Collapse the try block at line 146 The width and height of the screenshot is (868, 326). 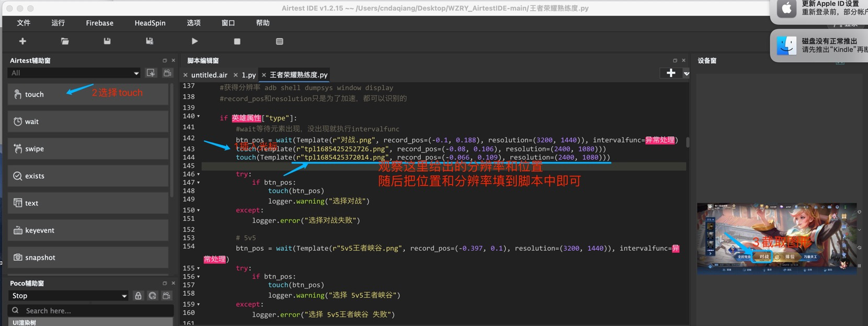(198, 174)
